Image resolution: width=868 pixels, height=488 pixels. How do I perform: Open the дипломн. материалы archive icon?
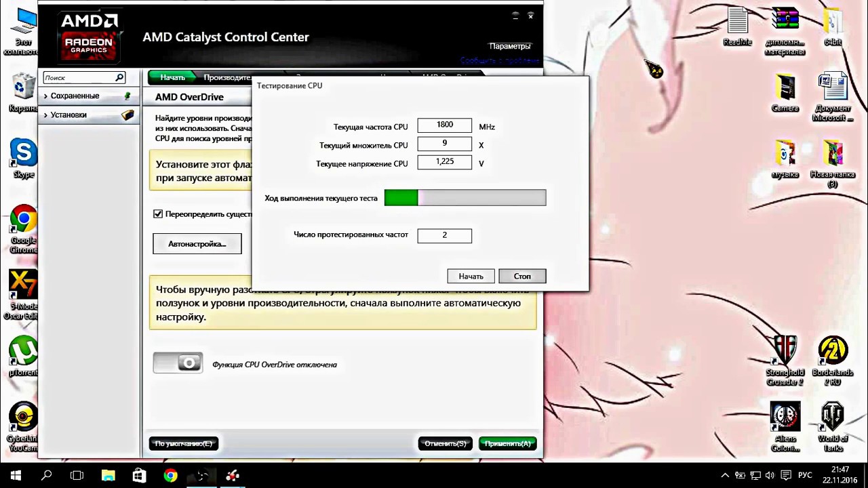[785, 31]
